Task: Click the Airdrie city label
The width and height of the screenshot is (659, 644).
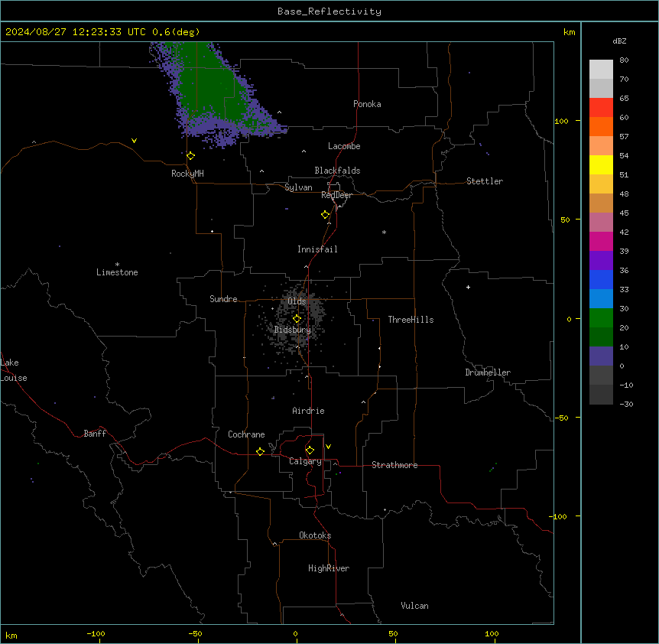Action: pos(309,411)
